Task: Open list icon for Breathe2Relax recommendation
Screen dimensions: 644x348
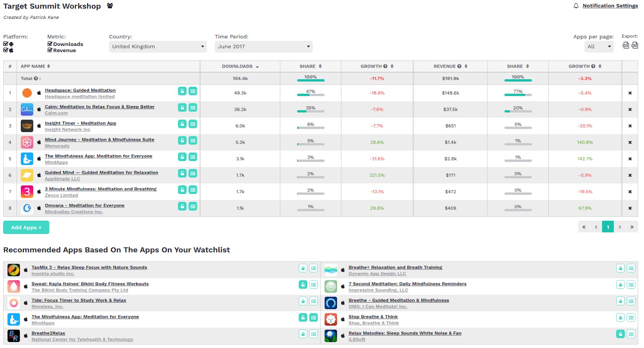Action: 314,334
